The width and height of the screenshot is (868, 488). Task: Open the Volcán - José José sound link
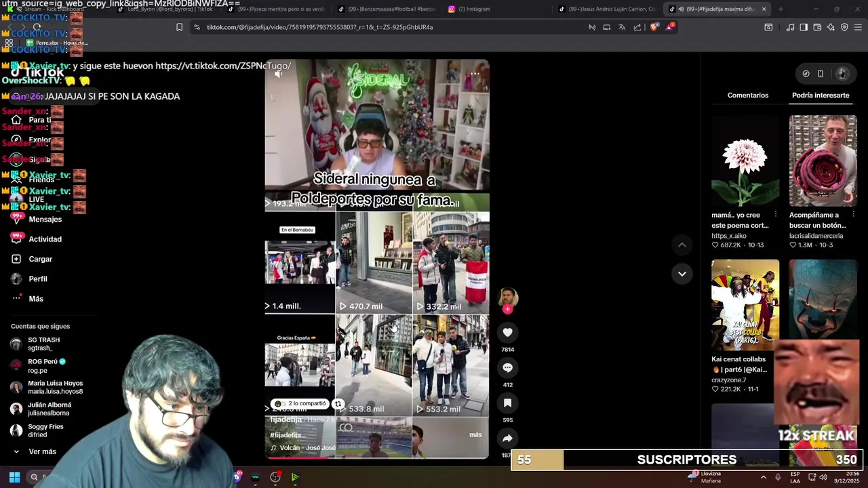pyautogui.click(x=303, y=448)
